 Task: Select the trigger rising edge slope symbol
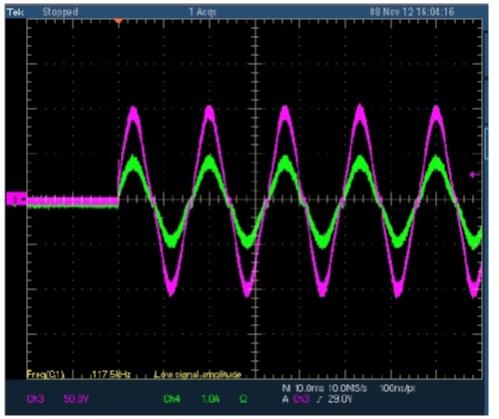pyautogui.click(x=319, y=399)
